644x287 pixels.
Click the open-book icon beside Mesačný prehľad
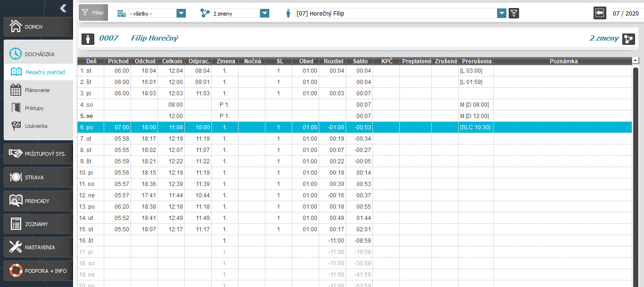(x=16, y=72)
